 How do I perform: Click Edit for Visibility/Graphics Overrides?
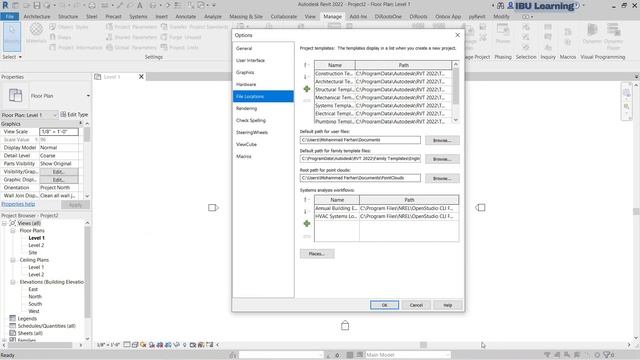tap(59, 172)
